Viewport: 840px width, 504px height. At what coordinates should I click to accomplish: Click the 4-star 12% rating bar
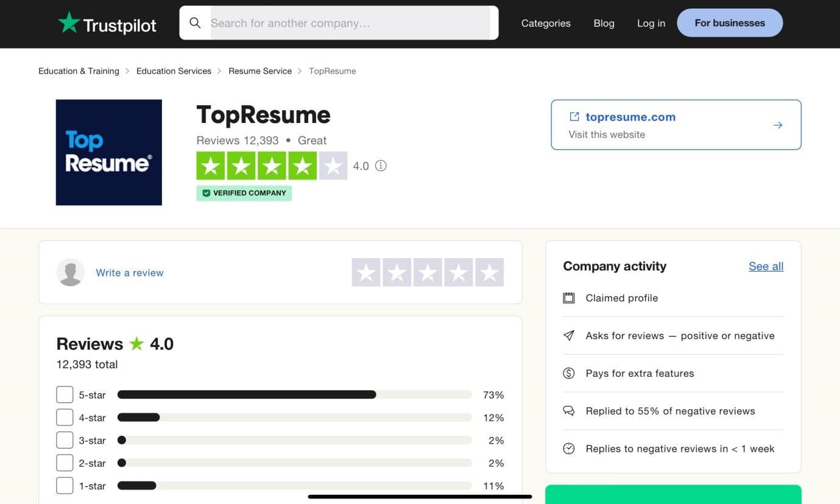[x=295, y=418]
